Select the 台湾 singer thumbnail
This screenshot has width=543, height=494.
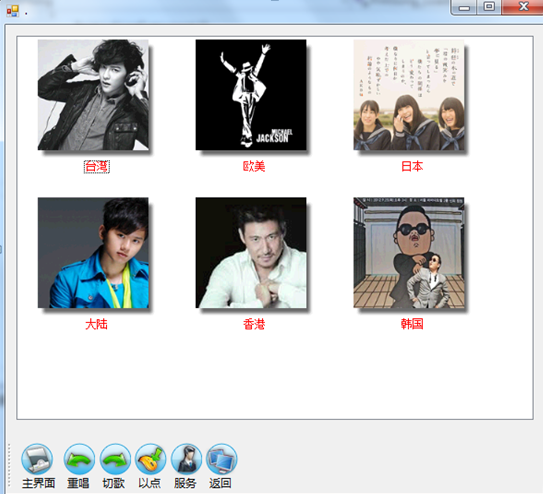93,95
